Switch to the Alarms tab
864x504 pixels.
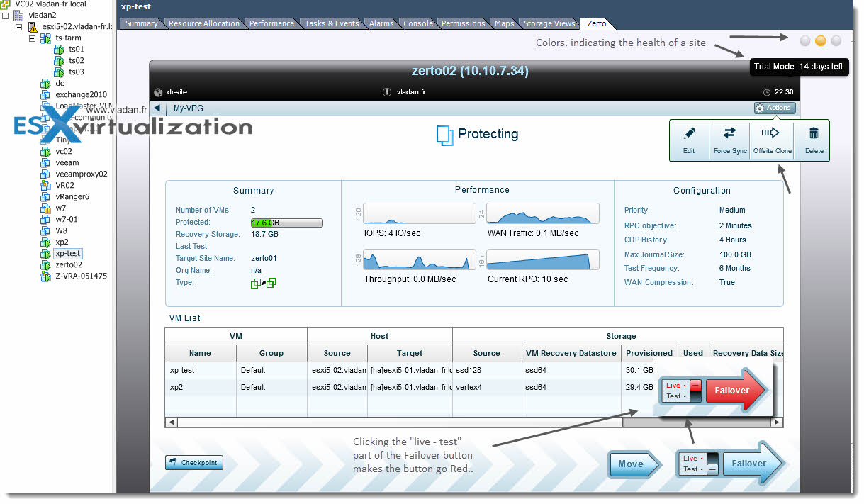click(x=381, y=23)
